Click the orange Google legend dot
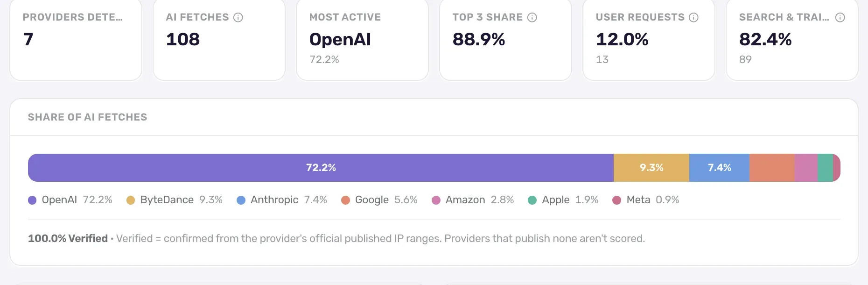 pyautogui.click(x=345, y=200)
